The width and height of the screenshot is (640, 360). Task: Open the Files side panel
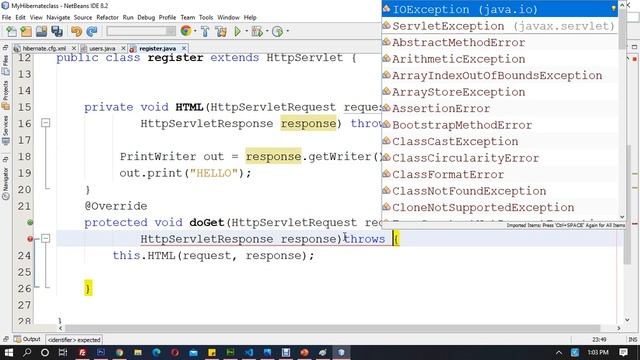click(x=5, y=65)
